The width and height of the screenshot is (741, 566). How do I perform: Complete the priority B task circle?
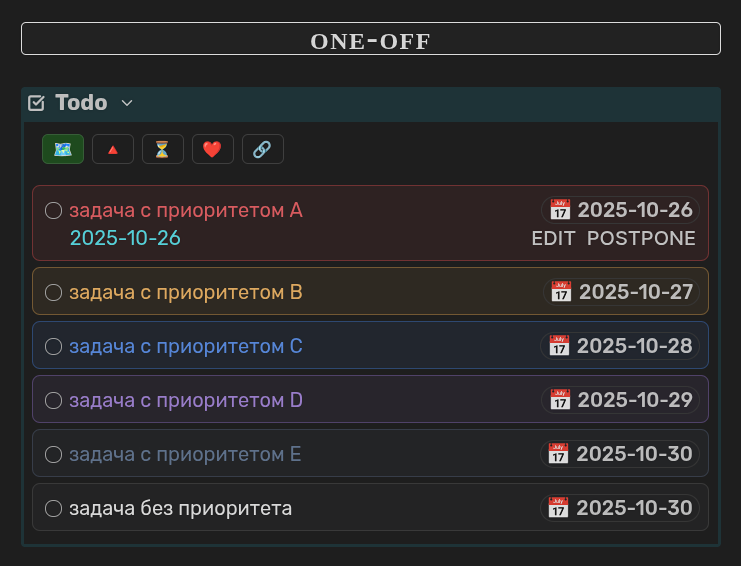pos(54,293)
